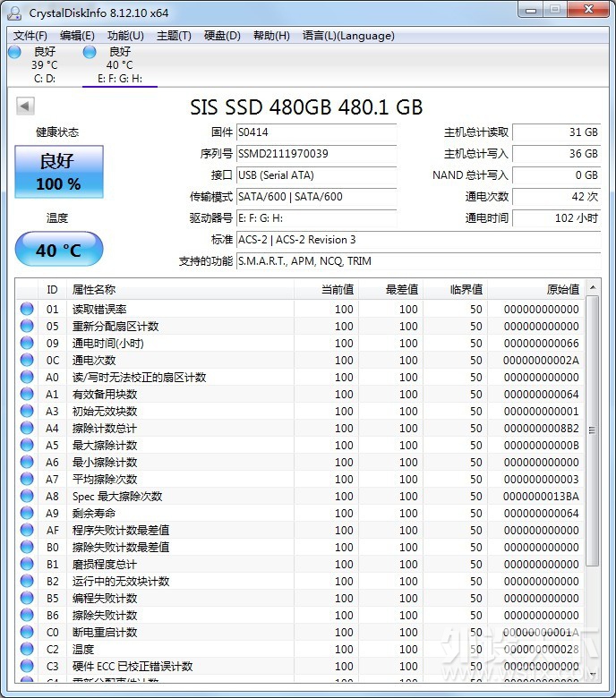Click the 临界值 column header
The image size is (616, 698).
pos(455,290)
